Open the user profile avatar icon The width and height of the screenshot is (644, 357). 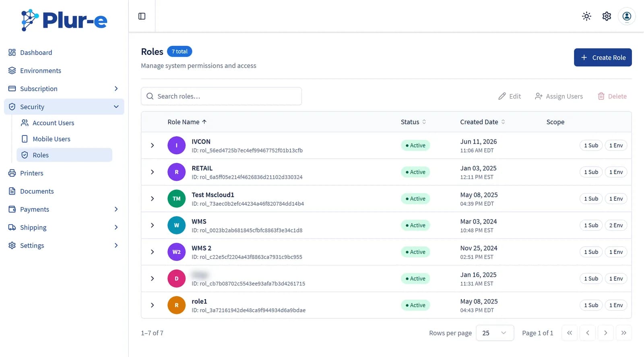tap(627, 16)
